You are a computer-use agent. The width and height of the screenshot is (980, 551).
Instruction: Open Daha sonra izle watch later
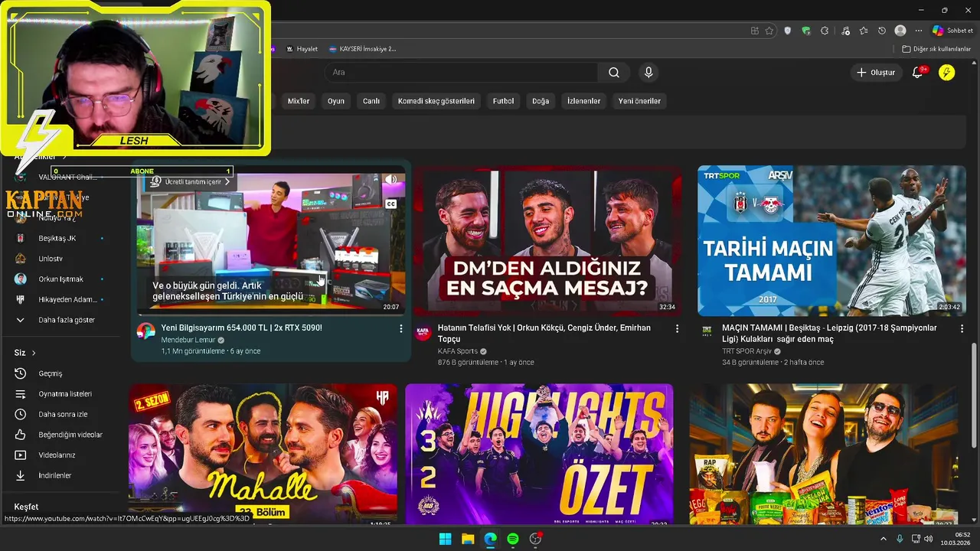pyautogui.click(x=61, y=414)
